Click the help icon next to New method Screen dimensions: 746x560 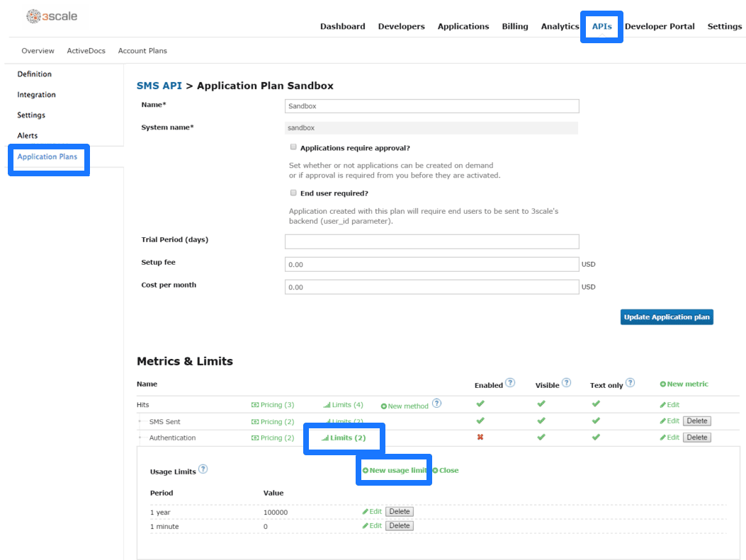pyautogui.click(x=436, y=404)
